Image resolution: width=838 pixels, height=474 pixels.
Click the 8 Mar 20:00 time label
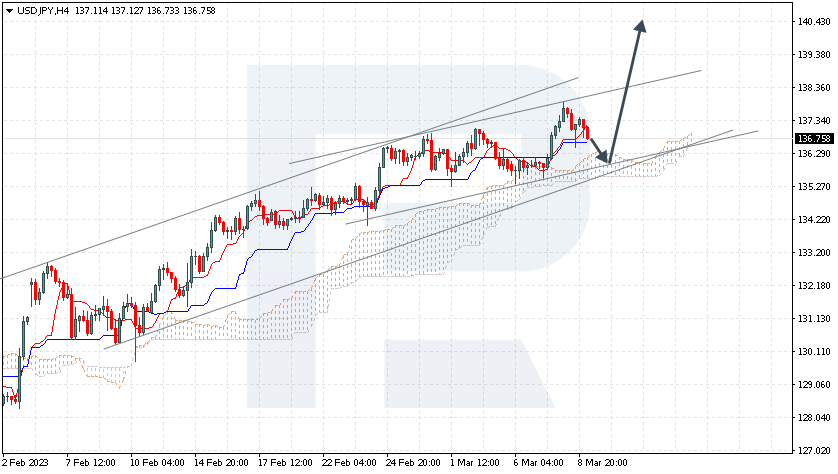click(x=603, y=463)
